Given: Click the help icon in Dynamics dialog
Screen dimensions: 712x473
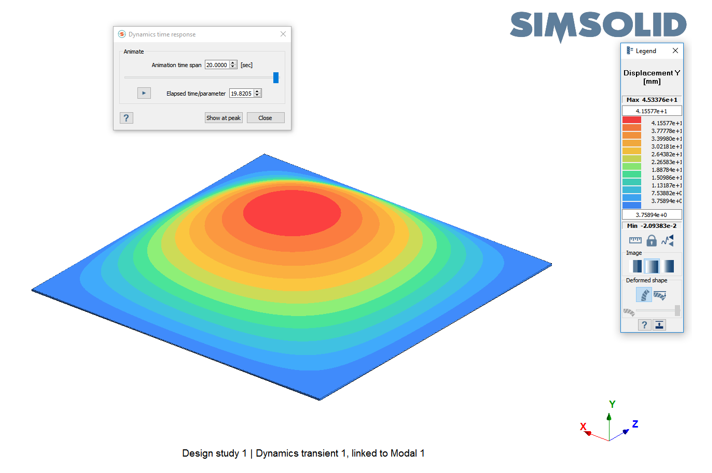Looking at the screenshot, I should tap(126, 118).
